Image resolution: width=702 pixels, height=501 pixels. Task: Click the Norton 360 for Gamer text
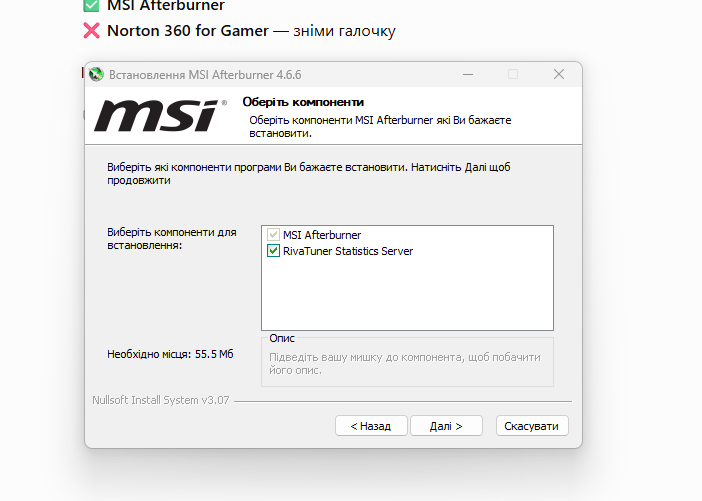[x=188, y=31]
